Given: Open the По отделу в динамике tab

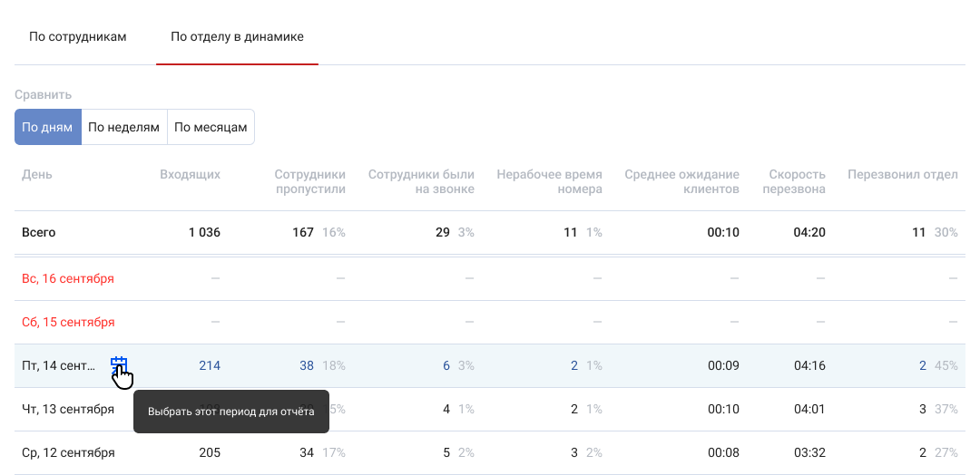Looking at the screenshot, I should coord(237,37).
